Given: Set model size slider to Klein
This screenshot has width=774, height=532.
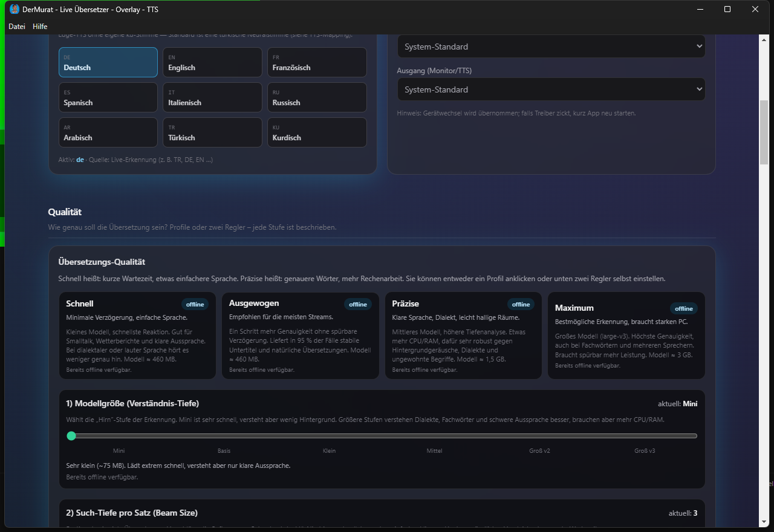Looking at the screenshot, I should 330,450.
